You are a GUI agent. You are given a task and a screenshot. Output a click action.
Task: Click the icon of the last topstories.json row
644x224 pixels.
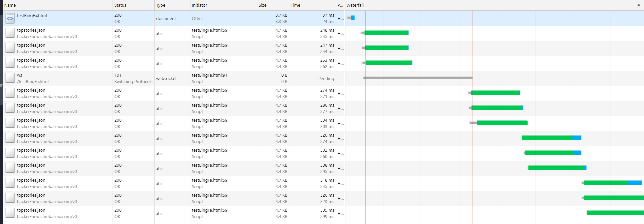tap(10, 213)
